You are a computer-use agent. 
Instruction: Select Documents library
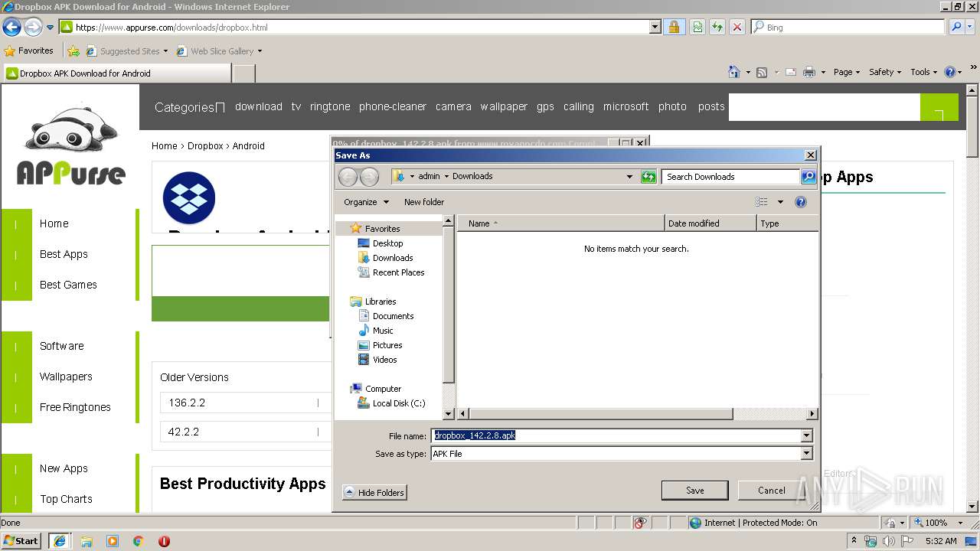(x=393, y=316)
